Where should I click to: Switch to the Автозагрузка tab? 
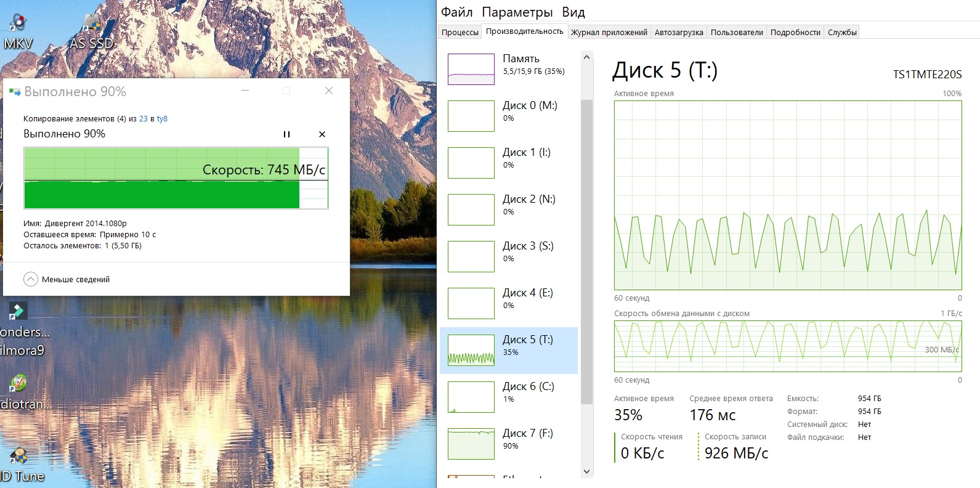[679, 33]
